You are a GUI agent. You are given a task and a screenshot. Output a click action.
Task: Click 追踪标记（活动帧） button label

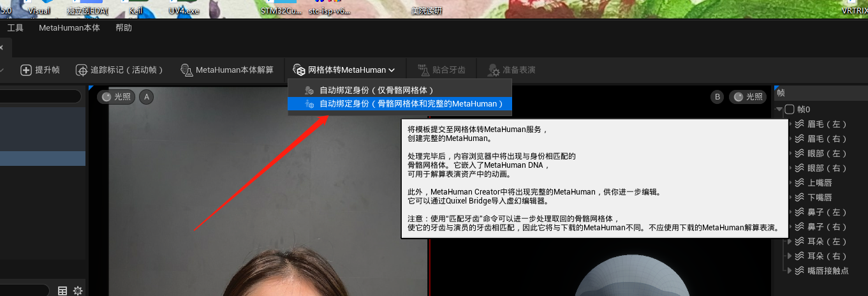[127, 70]
